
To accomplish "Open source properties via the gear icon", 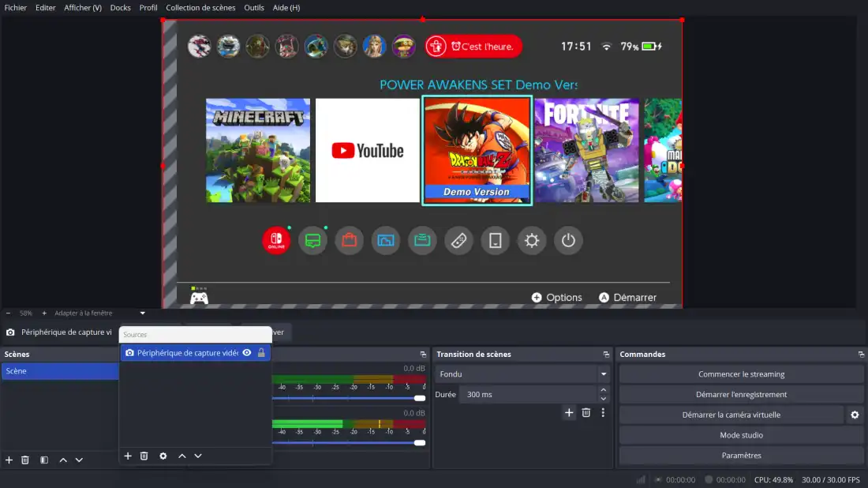I will click(163, 456).
